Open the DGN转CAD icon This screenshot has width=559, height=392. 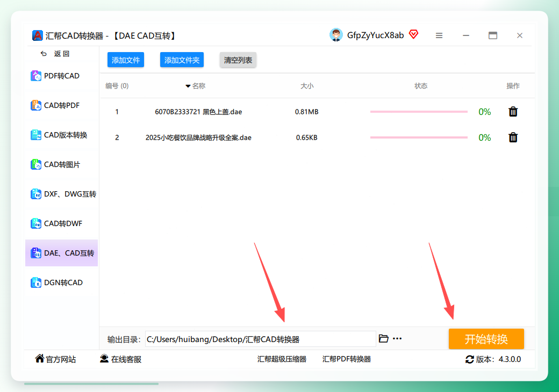pos(36,282)
